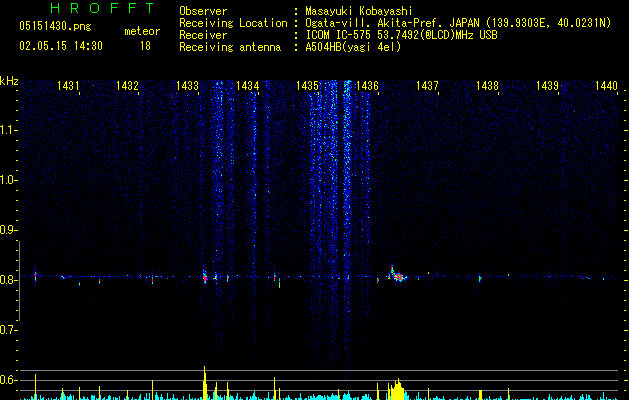
Task: Click the 'Receiving Location' label
Action: pos(233,23)
